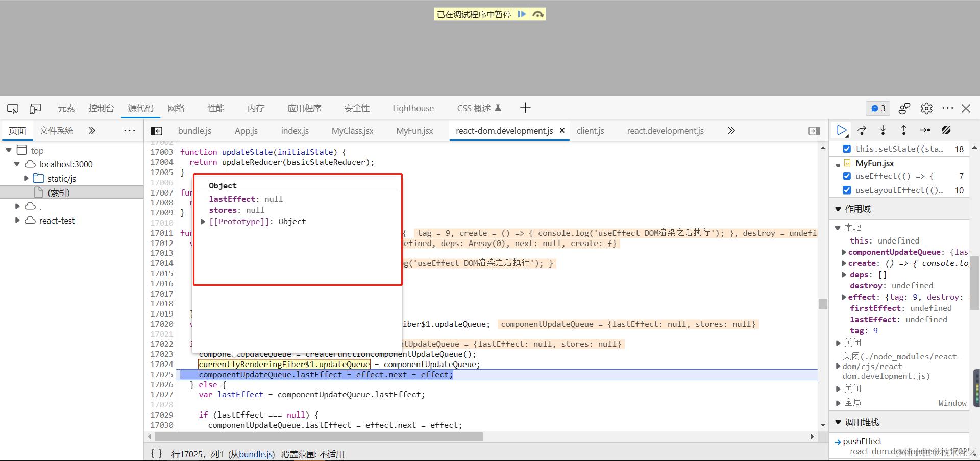This screenshot has width=980, height=461.
Task: Pretty-print code with curly braces button
Action: (156, 454)
